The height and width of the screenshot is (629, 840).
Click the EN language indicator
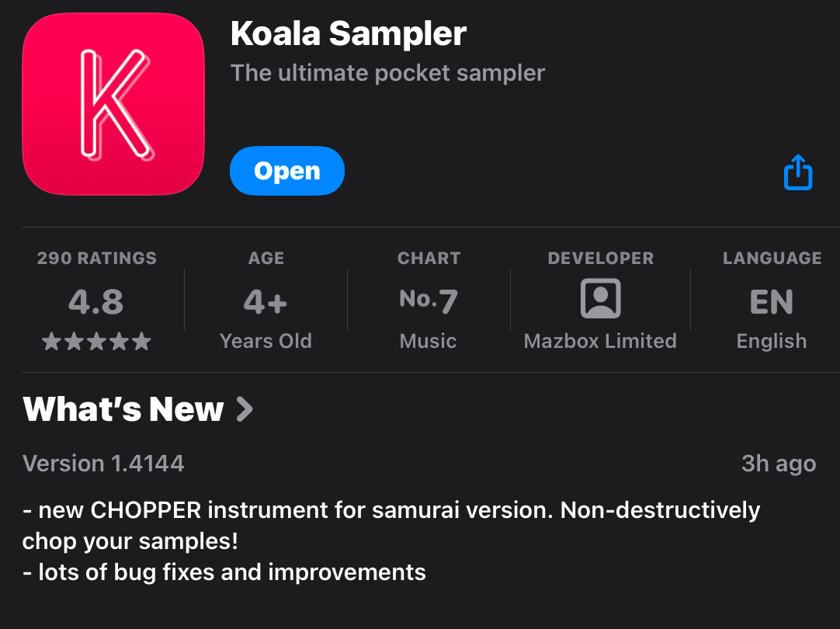771,303
